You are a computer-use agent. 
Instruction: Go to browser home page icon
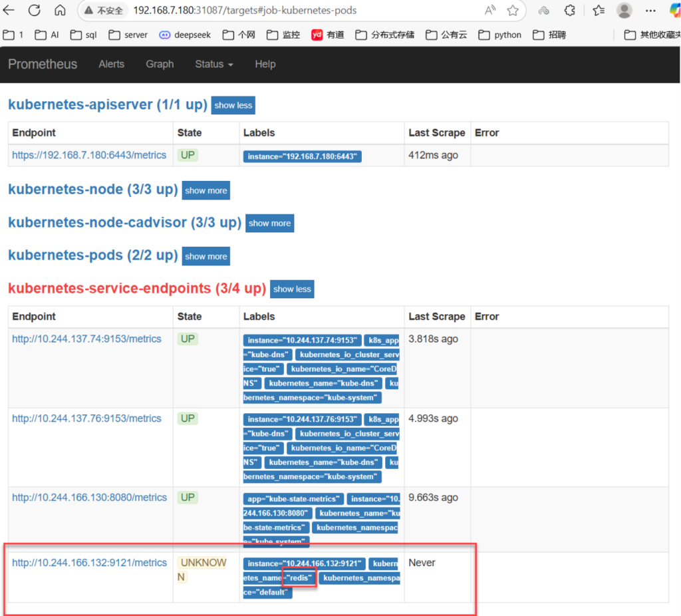[x=60, y=11]
